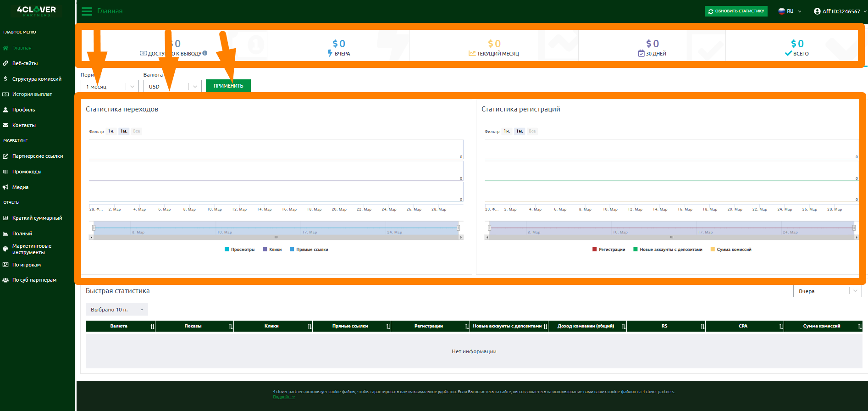Follow the Подробнее cookie link in footer

point(284,397)
